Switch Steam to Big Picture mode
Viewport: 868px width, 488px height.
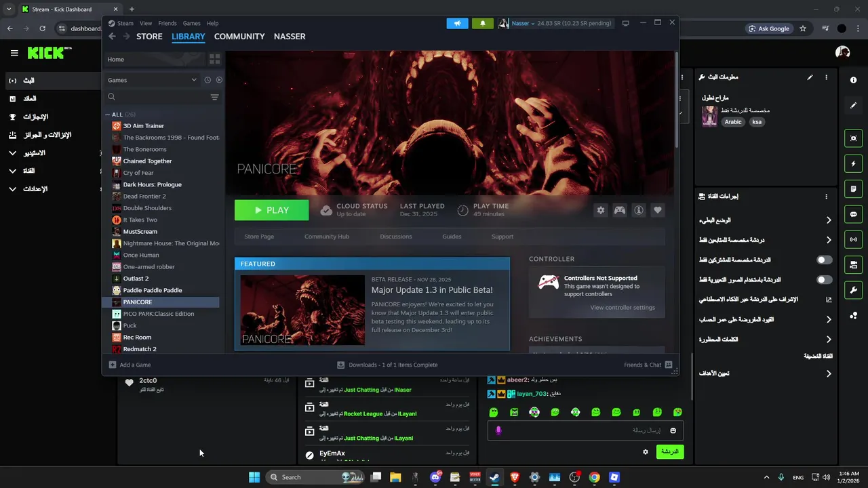tap(625, 23)
